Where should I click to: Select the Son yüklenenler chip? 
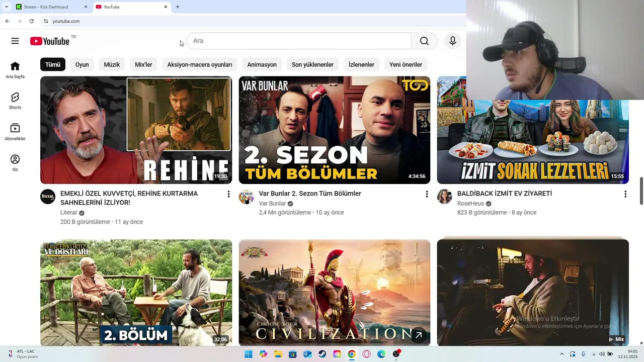tap(312, 64)
